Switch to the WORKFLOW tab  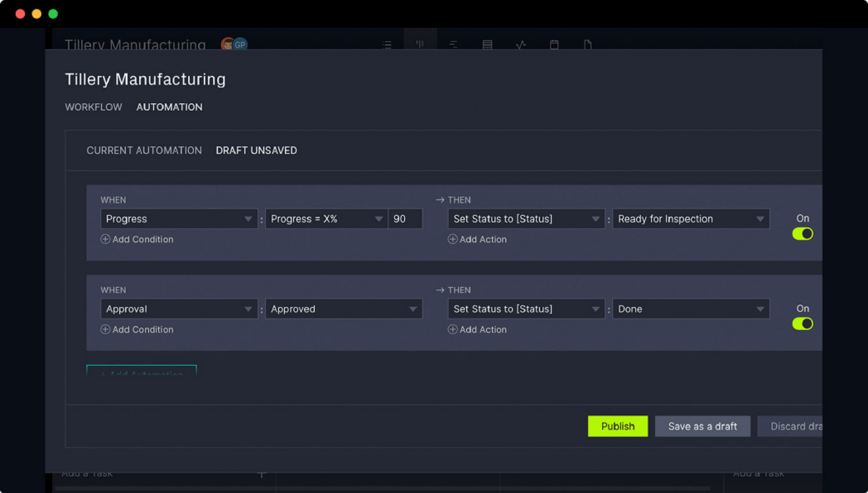[x=93, y=107]
